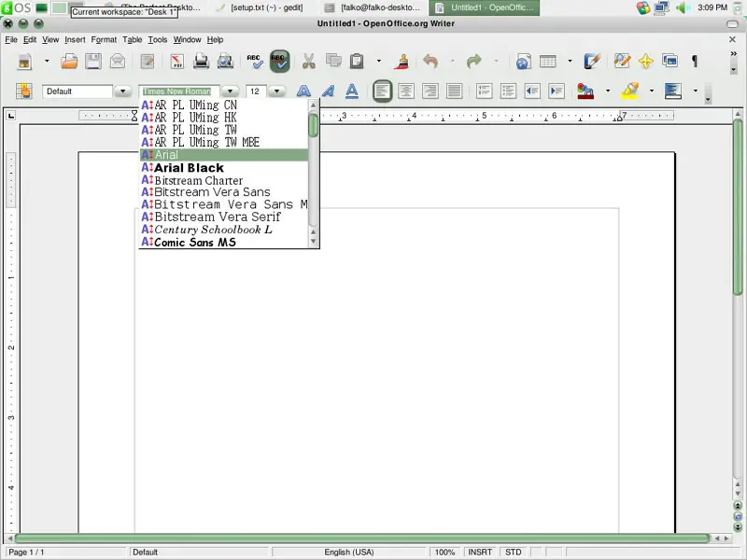Redo the last undone action
The image size is (747, 560).
coord(474,62)
